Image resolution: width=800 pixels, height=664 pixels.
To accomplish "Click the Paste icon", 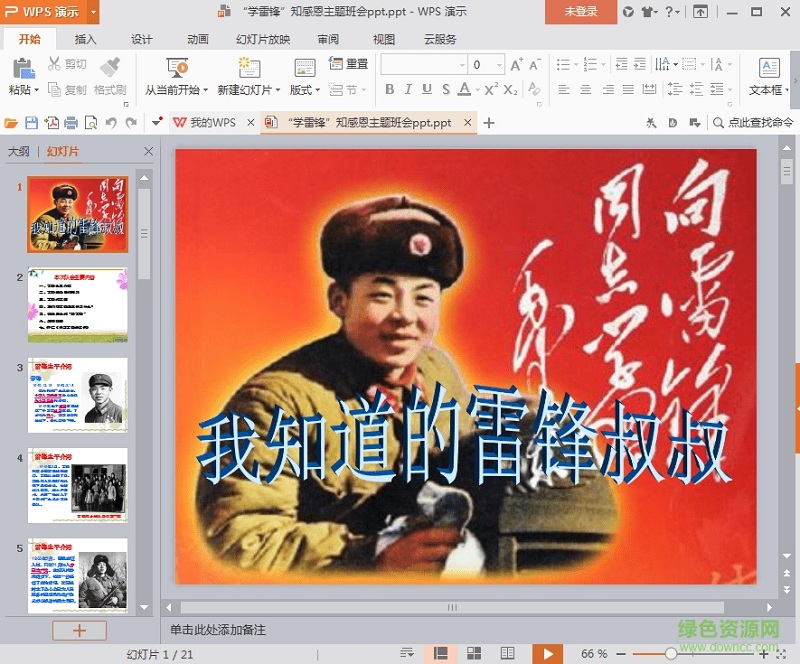I will [x=23, y=69].
